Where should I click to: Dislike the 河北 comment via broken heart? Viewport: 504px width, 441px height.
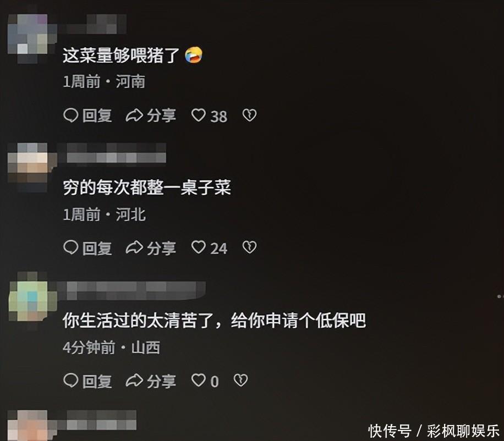(249, 247)
